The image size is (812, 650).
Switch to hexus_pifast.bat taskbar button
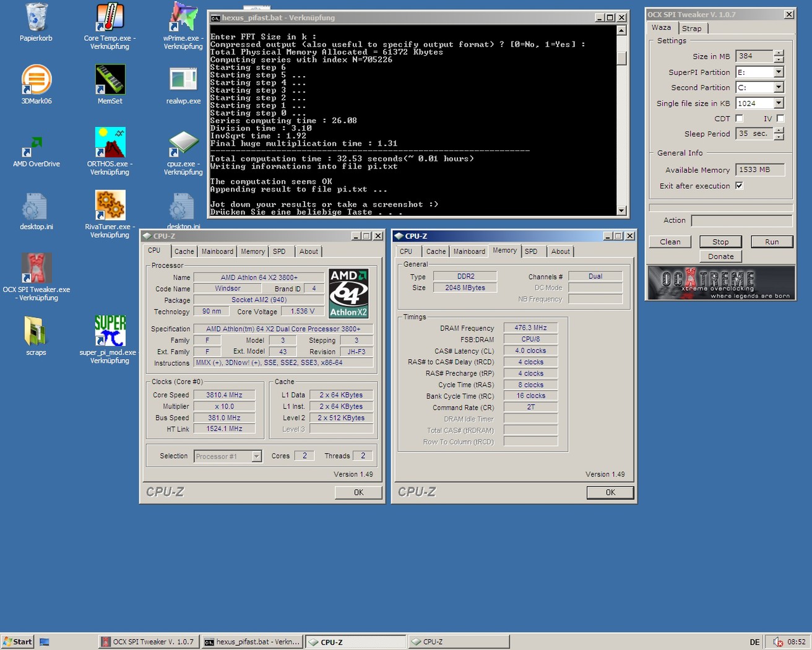pyautogui.click(x=253, y=642)
